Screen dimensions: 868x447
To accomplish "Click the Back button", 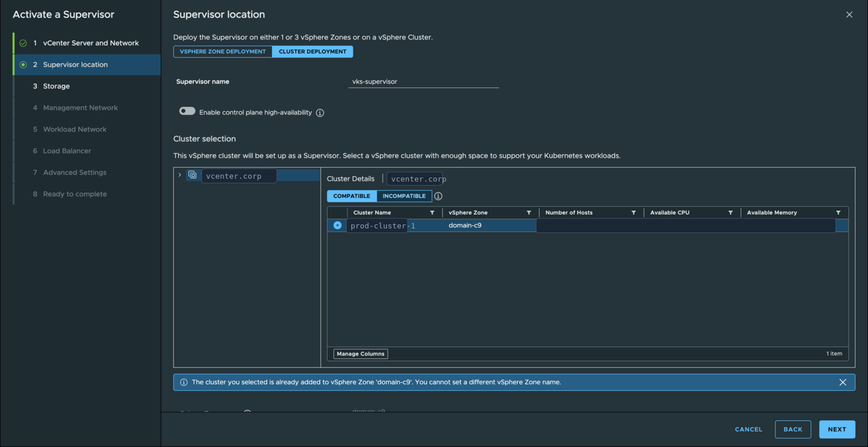I will coord(793,430).
